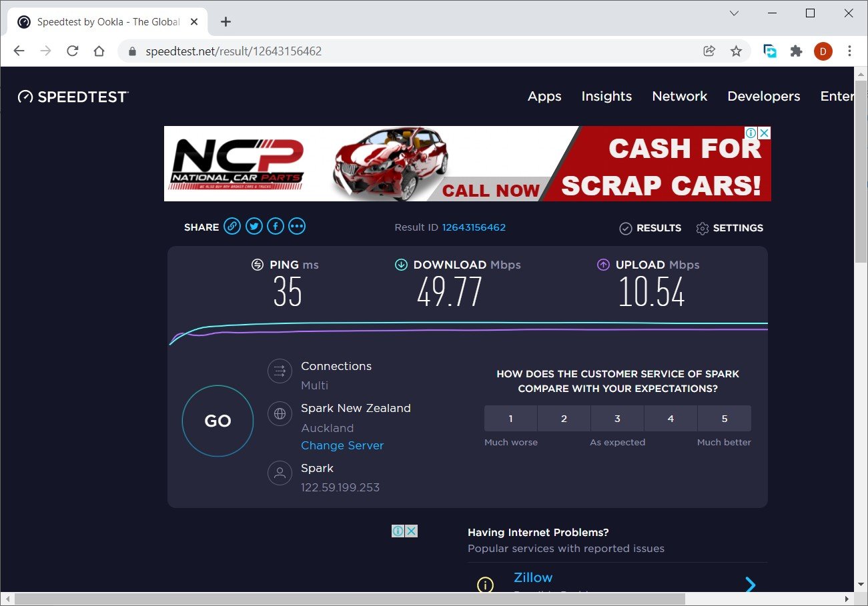This screenshot has width=868, height=606.
Task: Share result on Facebook
Action: (x=276, y=227)
